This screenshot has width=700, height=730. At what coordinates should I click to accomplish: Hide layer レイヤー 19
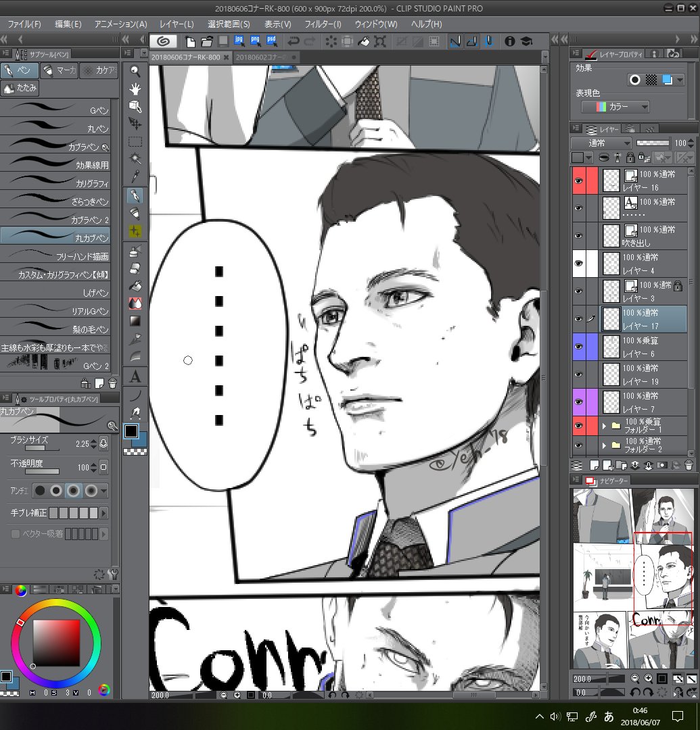(x=579, y=374)
